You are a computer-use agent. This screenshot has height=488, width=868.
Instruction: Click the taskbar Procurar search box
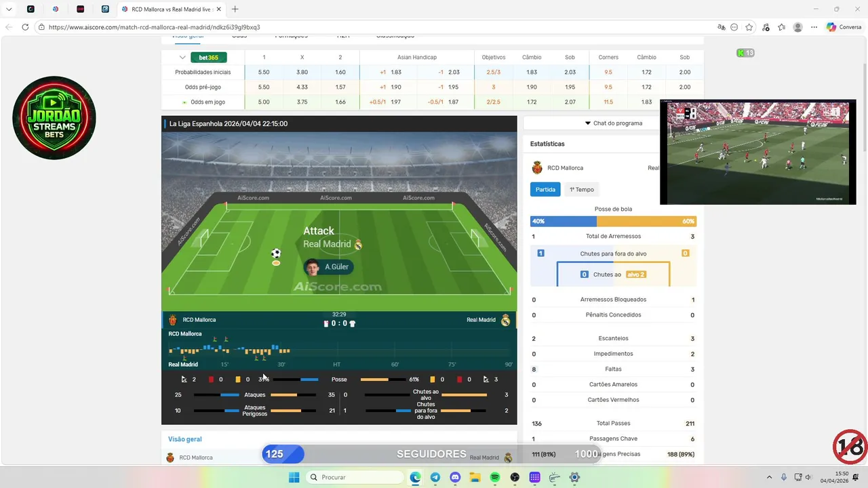tap(355, 477)
